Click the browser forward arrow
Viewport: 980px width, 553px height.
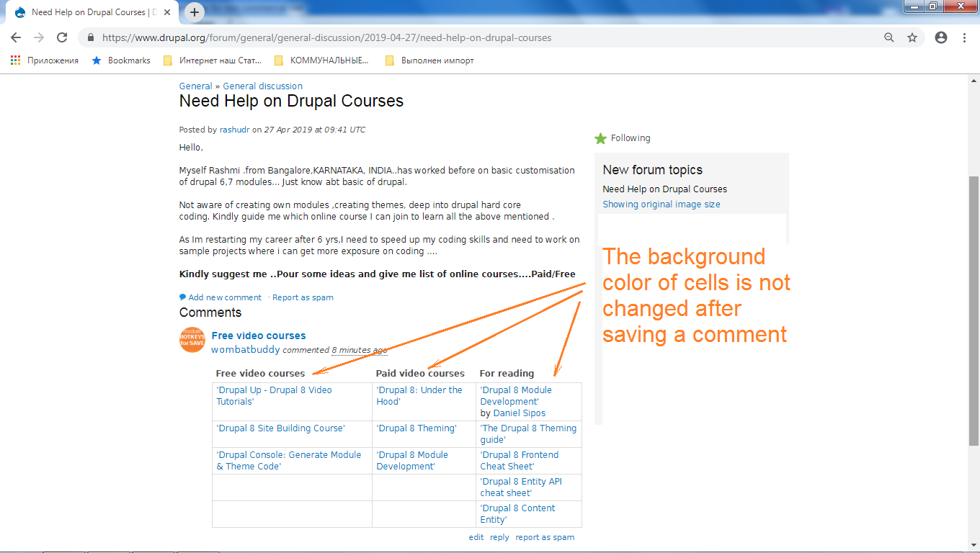tap(39, 37)
